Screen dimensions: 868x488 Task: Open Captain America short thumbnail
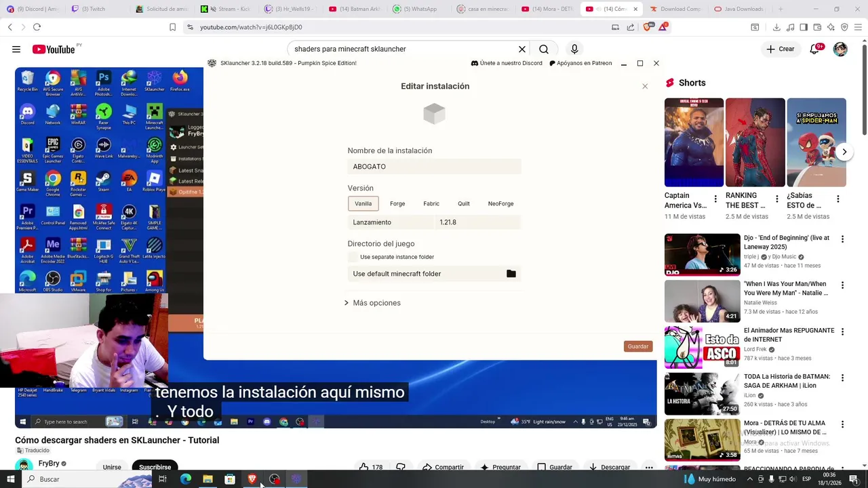[694, 142]
